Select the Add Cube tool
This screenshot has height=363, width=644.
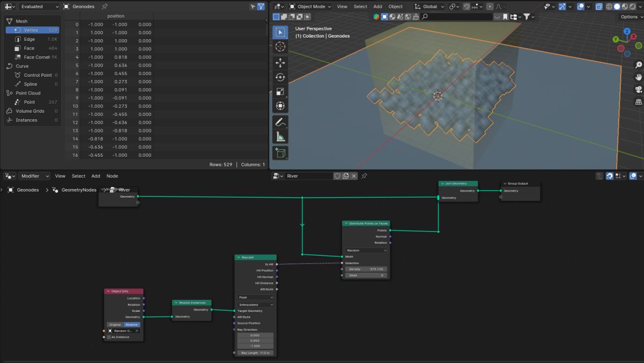280,153
